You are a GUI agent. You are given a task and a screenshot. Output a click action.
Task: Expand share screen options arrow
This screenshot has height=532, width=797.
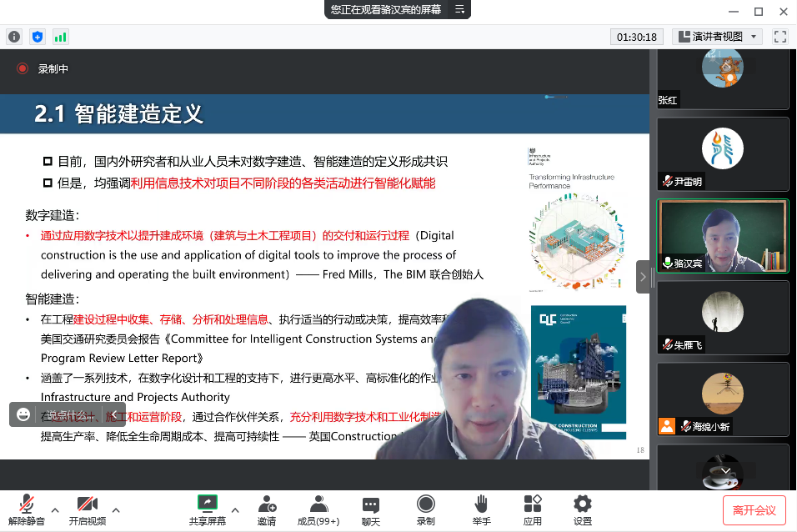[x=235, y=509]
